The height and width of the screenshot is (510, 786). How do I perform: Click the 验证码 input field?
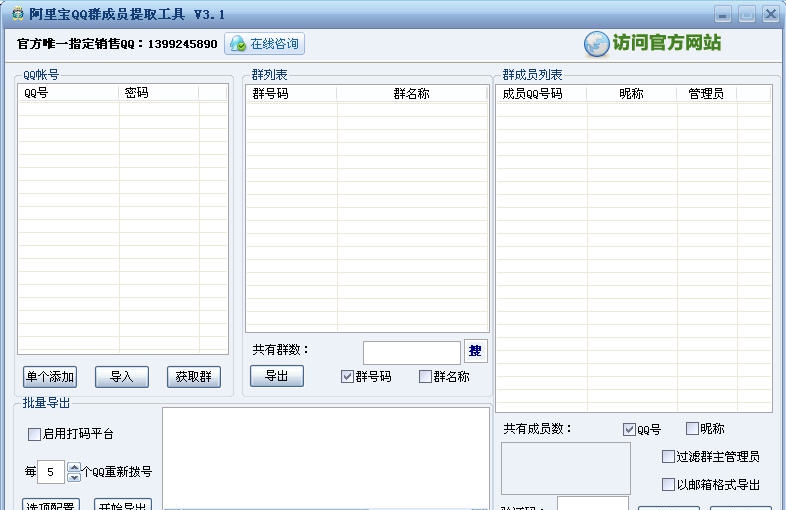(x=593, y=503)
